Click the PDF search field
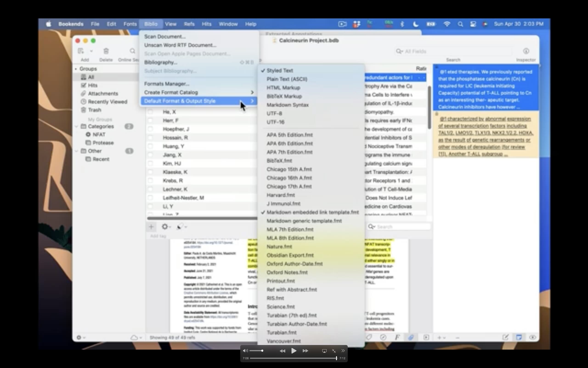The image size is (588, 368). point(399,227)
